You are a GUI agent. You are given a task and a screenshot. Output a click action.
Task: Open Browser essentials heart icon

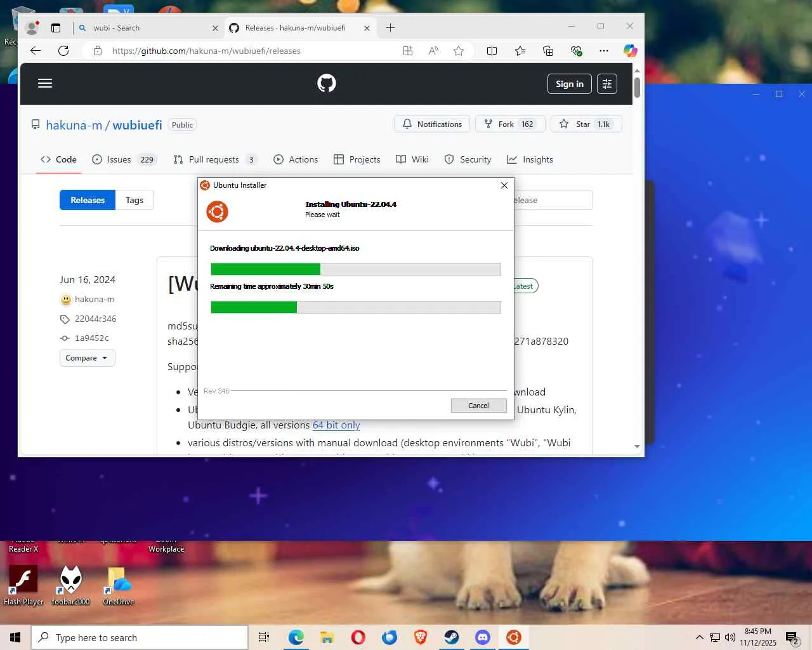point(576,51)
